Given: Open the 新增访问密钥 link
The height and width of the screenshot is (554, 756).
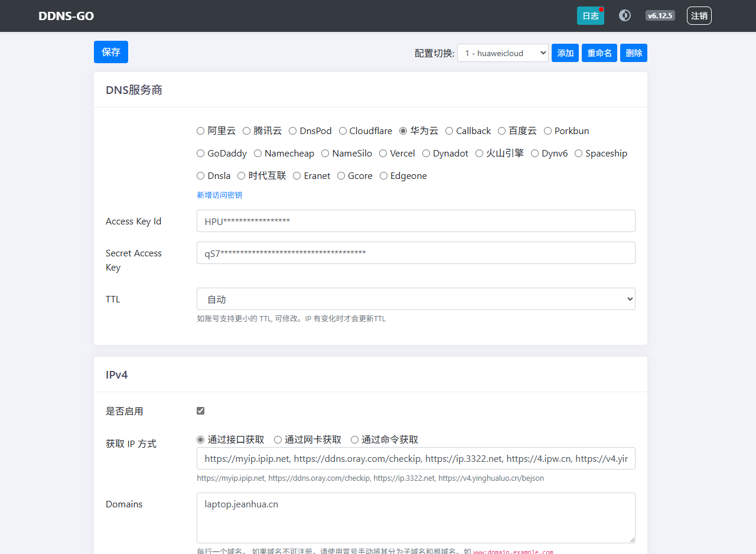Looking at the screenshot, I should pos(219,195).
